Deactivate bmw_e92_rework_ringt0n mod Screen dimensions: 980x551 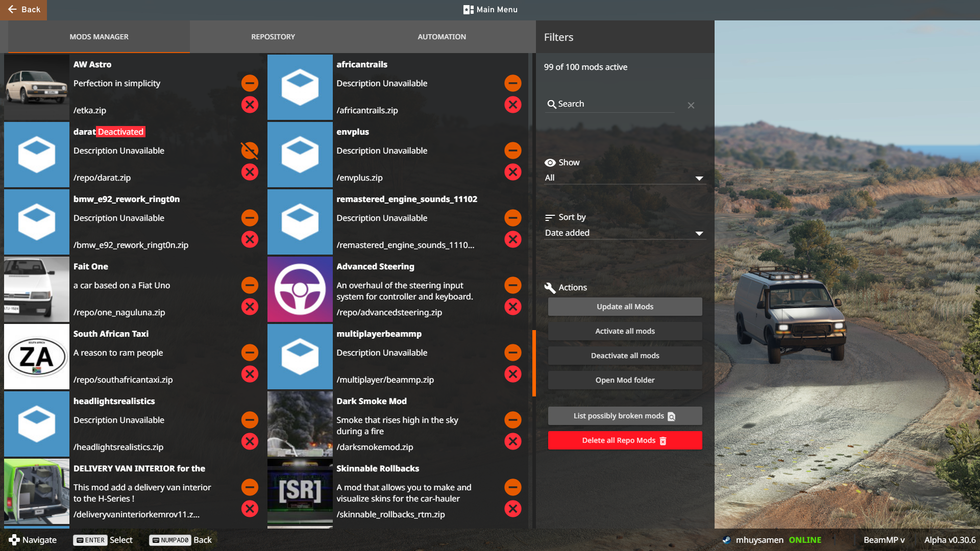coord(250,218)
